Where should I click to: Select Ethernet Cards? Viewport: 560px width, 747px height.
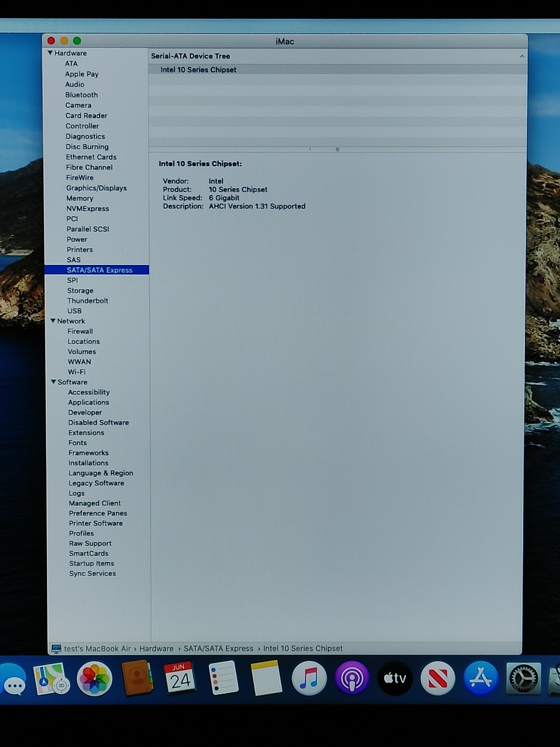tap(91, 157)
